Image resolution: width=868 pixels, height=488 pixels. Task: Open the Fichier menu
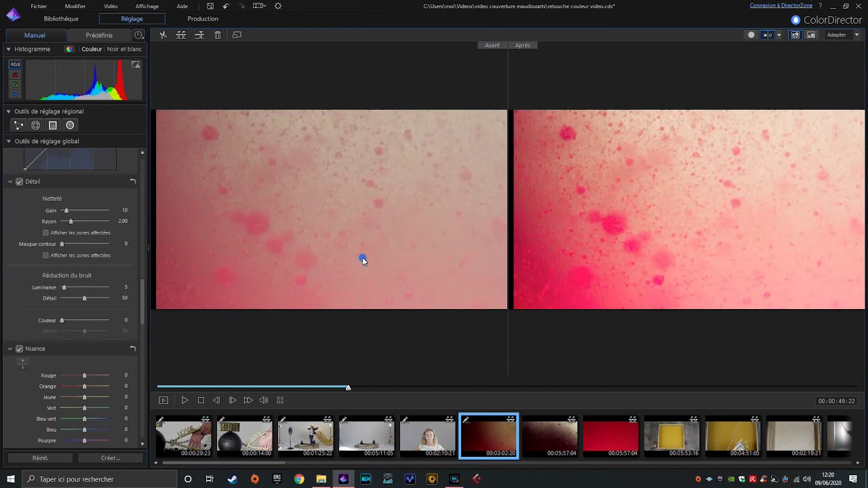pos(39,6)
